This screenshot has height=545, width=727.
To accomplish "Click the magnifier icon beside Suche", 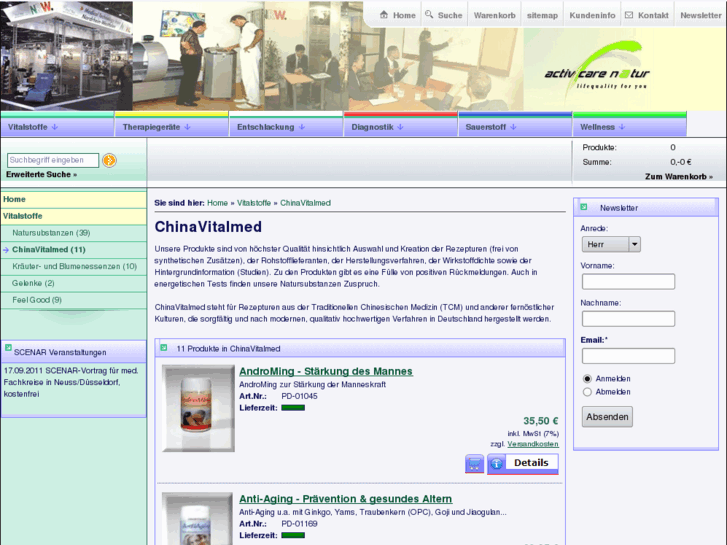I will pos(429,14).
